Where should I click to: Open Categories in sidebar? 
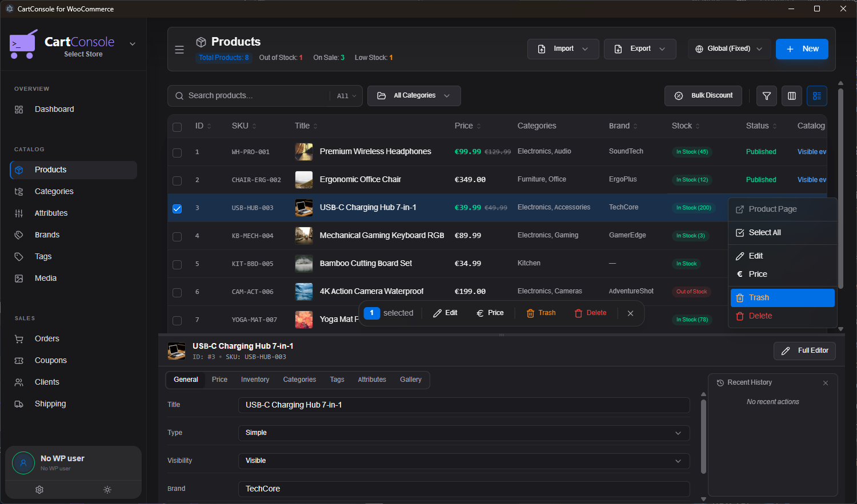(x=73, y=191)
